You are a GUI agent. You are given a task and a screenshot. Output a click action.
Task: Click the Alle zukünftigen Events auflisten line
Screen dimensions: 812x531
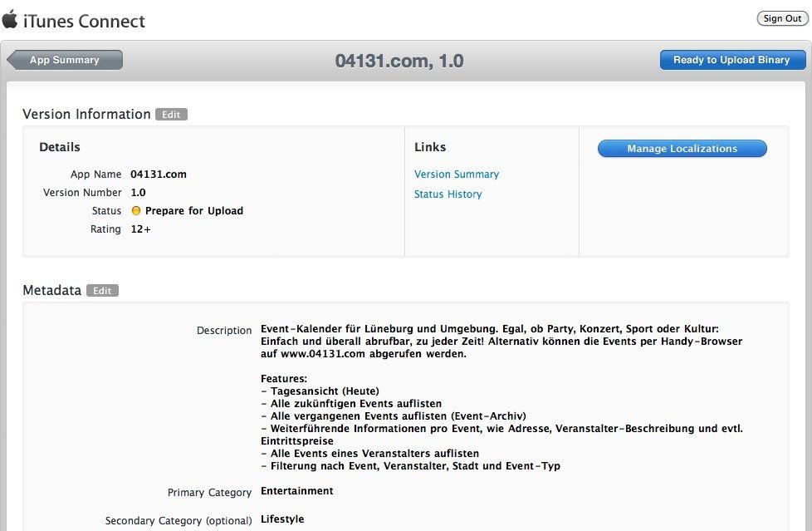351,403
